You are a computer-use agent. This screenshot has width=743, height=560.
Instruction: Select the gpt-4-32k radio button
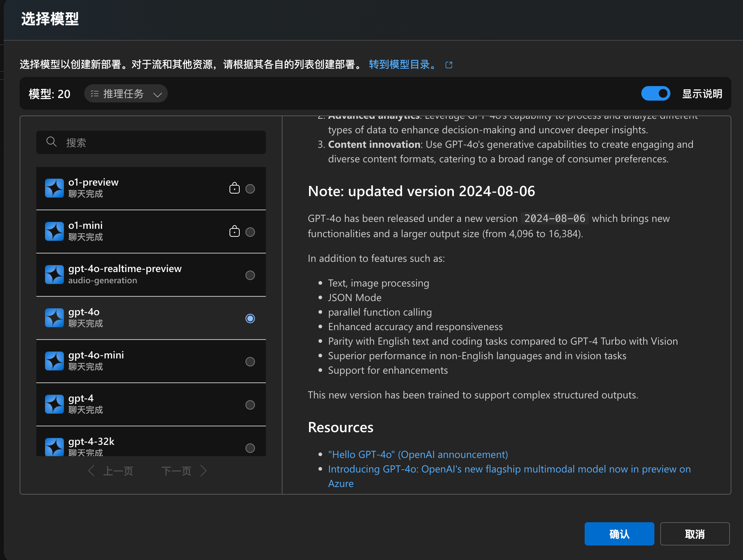(250, 448)
